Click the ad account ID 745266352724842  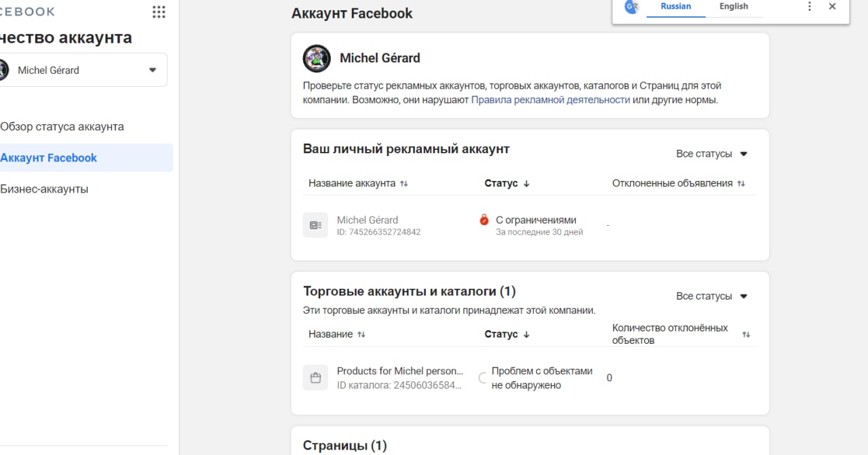[x=378, y=232]
